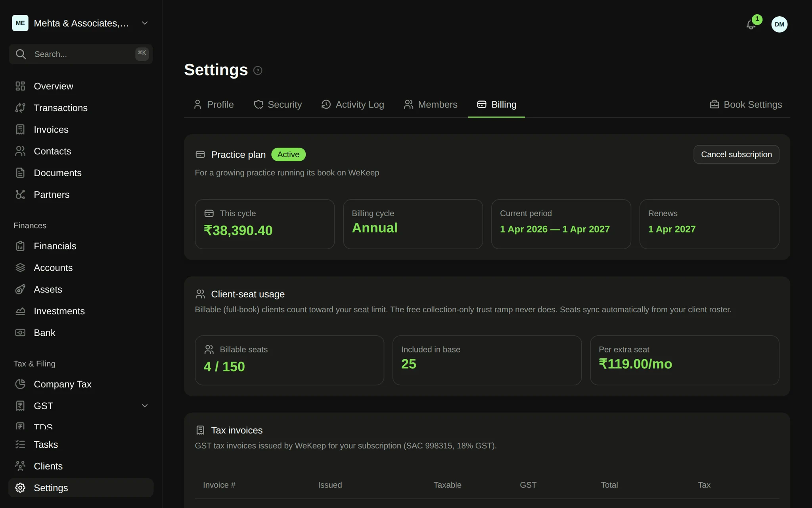Image resolution: width=812 pixels, height=508 pixels.
Task: Click the Clients group icon
Action: (x=20, y=466)
